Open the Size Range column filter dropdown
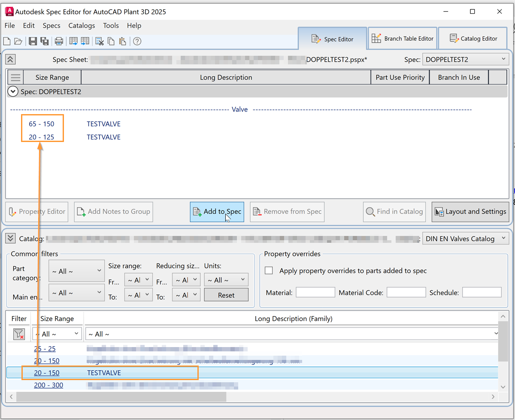 pos(57,334)
